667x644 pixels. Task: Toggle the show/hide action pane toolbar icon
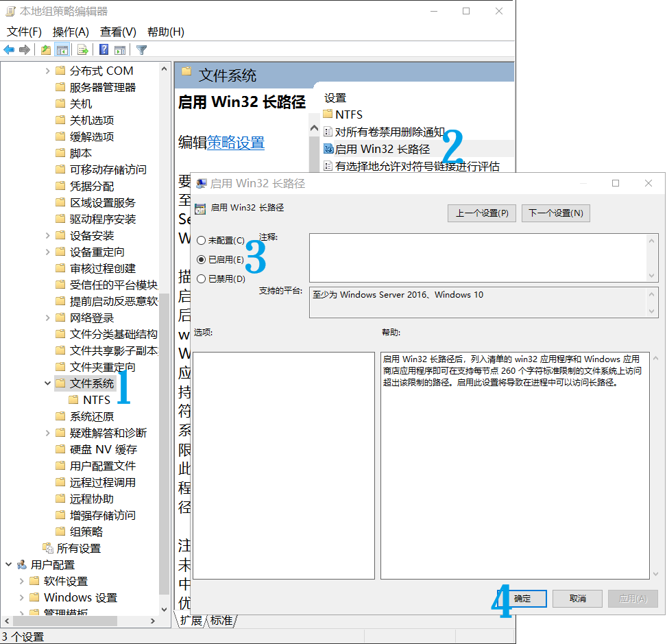(x=120, y=50)
